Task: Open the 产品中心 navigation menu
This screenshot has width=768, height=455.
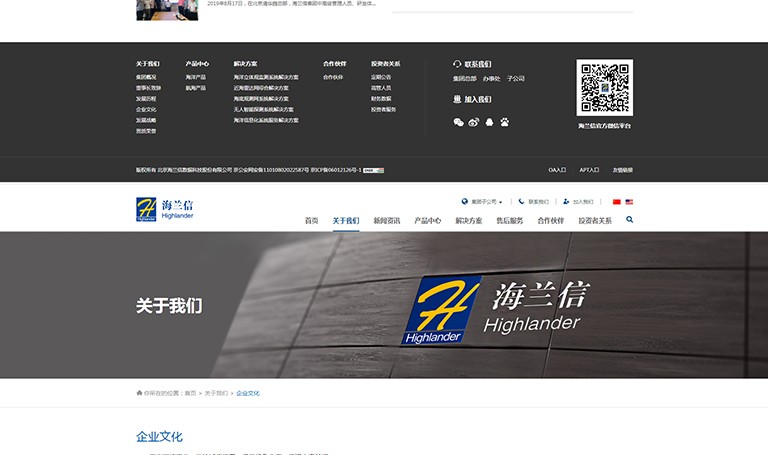Action: click(x=428, y=221)
